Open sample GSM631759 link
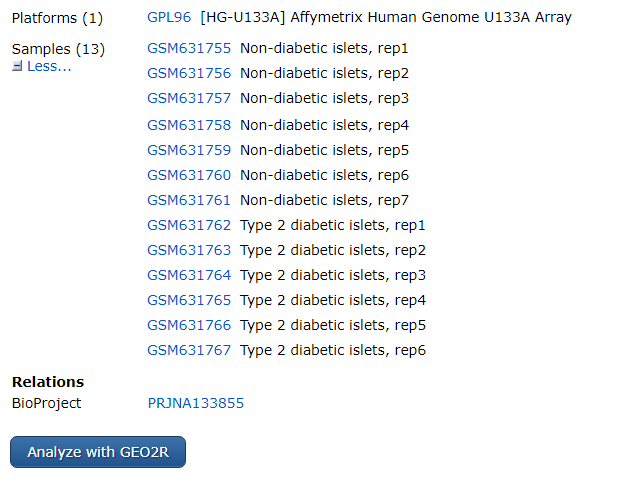 pos(189,150)
